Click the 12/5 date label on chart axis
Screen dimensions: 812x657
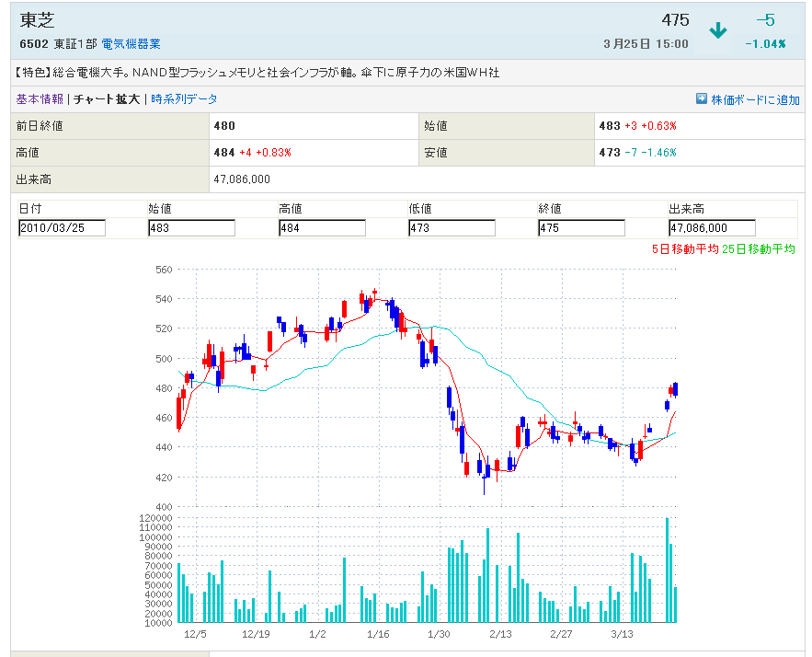(x=195, y=634)
